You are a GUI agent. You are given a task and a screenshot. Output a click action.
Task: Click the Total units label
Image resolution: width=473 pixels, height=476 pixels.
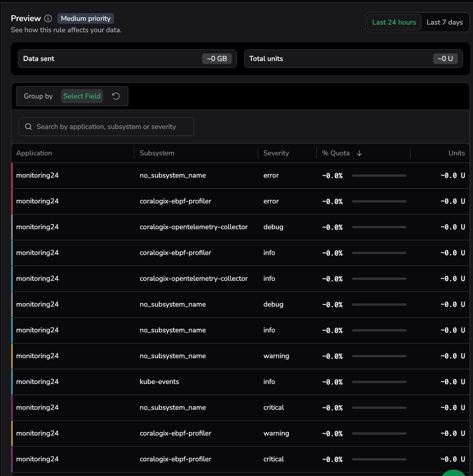[x=266, y=59]
